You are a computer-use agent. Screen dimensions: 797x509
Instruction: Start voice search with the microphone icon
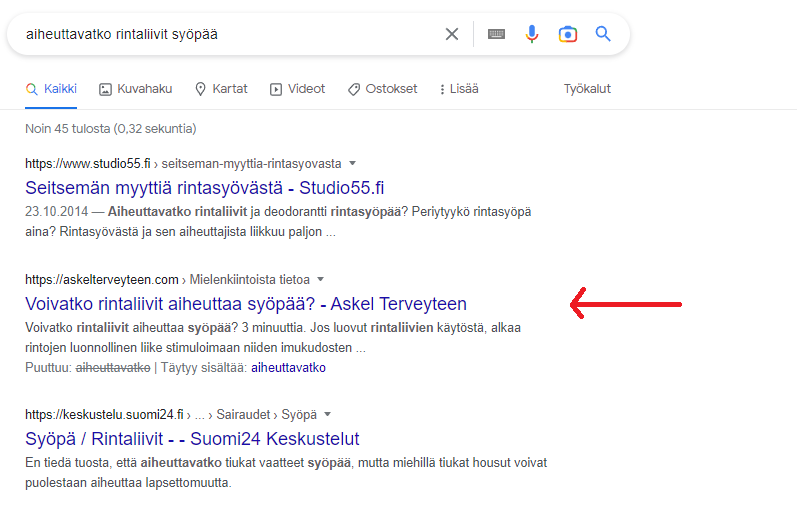532,34
